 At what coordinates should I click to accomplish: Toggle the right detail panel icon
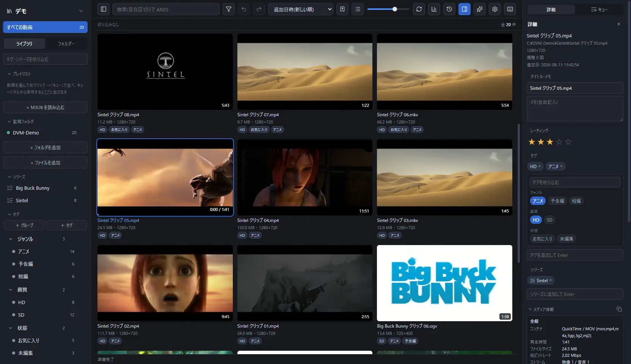(465, 9)
